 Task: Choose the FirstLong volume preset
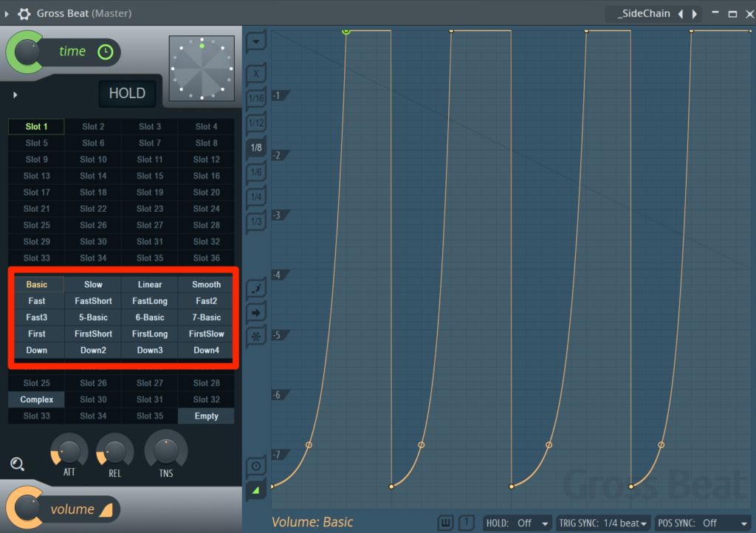pyautogui.click(x=150, y=334)
